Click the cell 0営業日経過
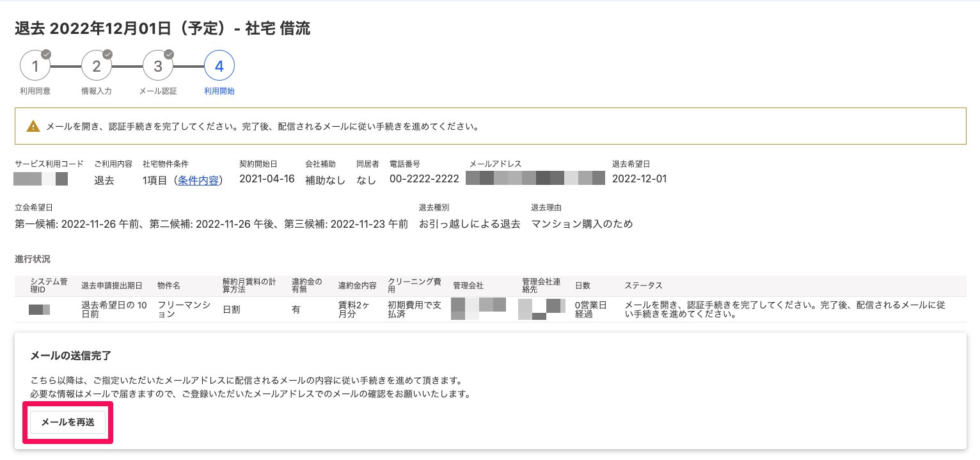The image size is (980, 460). pyautogui.click(x=591, y=310)
